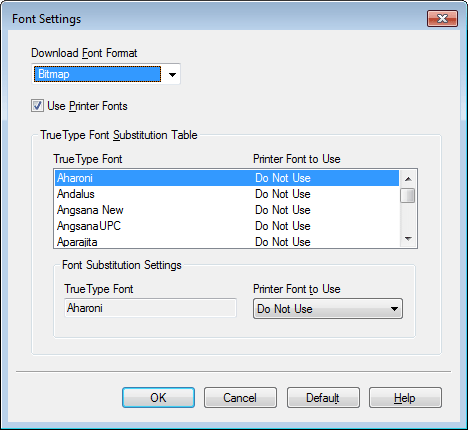Image resolution: width=468 pixels, height=430 pixels.
Task: Confirm with the OK button
Action: pyautogui.click(x=158, y=397)
